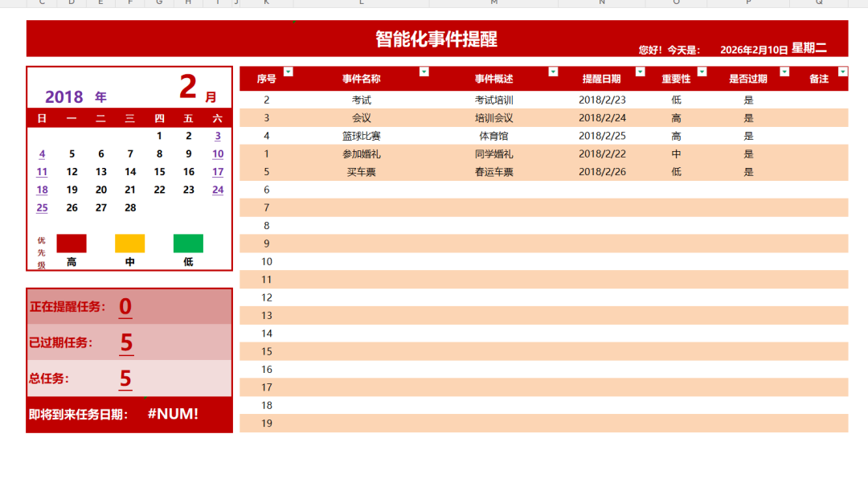Open the 备注 column filter arrow
Image resolution: width=868 pixels, height=483 pixels.
842,72
